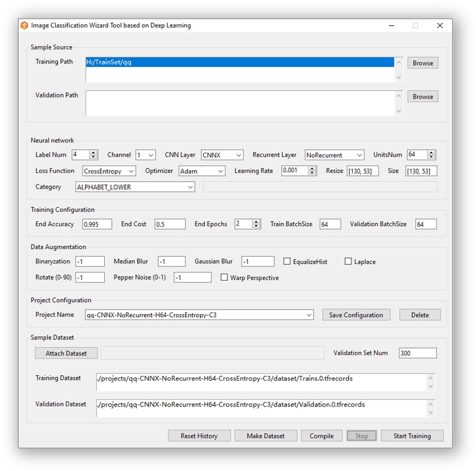Open the Loss Function dropdown

point(109,171)
